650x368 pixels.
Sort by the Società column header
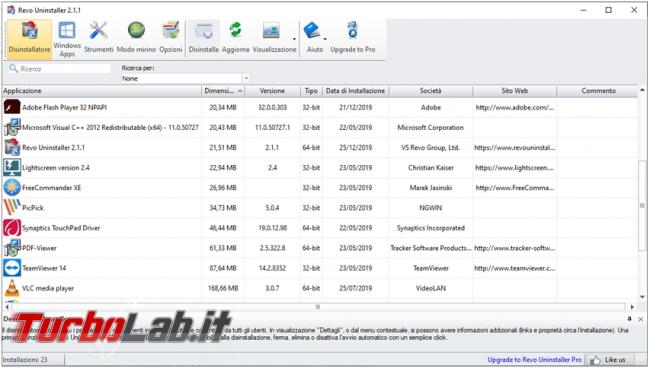(x=431, y=91)
